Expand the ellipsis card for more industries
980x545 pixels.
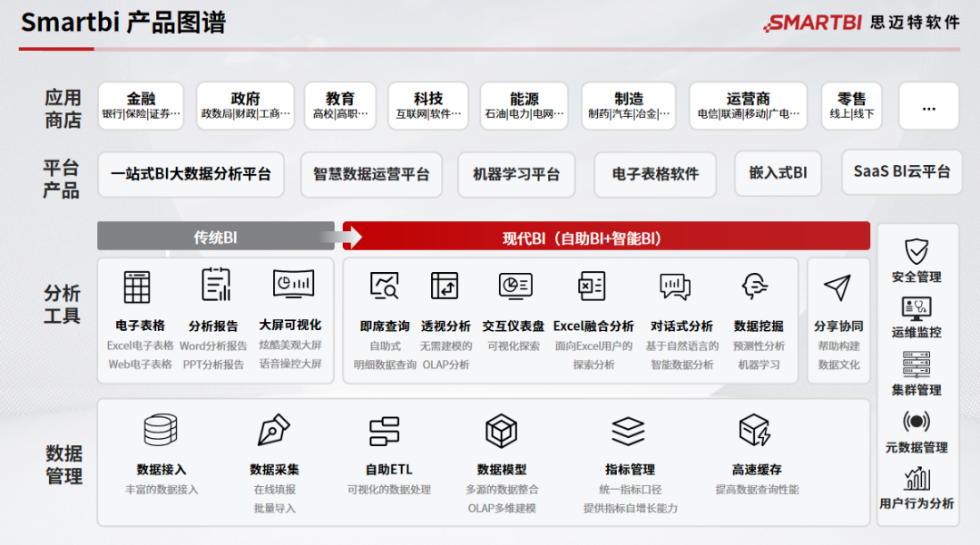coord(928,106)
